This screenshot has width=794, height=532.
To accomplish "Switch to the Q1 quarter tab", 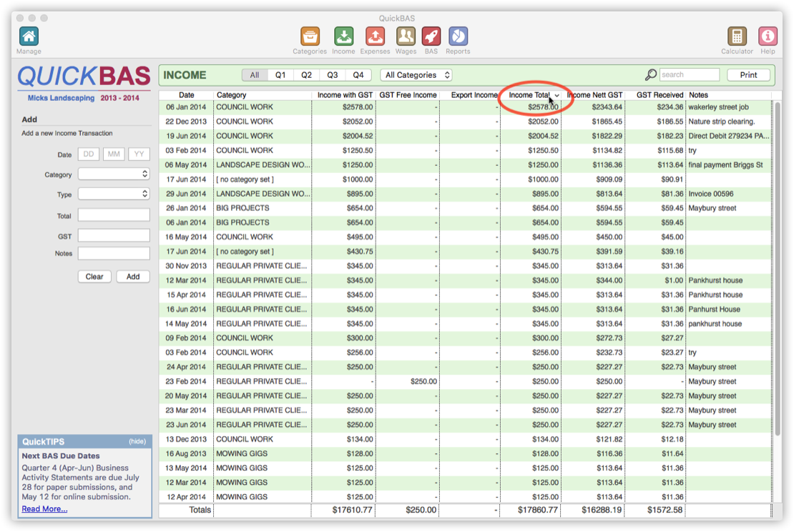I will click(281, 74).
